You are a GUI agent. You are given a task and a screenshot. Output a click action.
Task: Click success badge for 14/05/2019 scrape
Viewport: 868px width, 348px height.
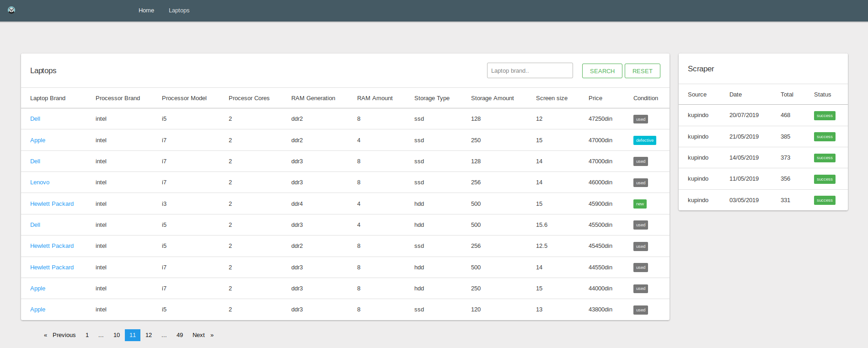(825, 158)
